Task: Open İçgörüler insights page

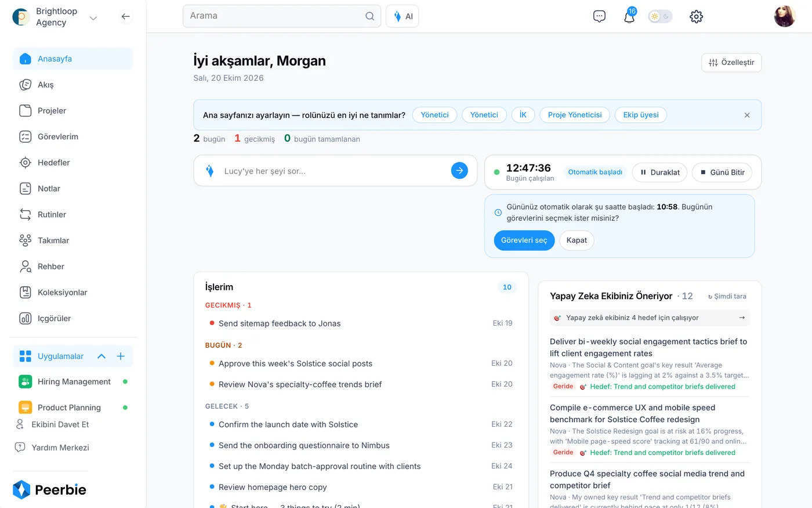Action: pos(73,319)
